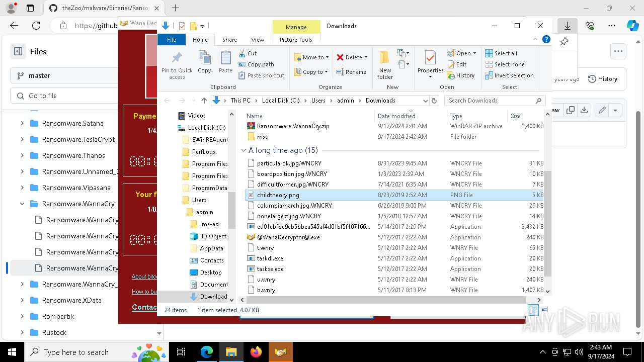644x362 pixels.
Task: Select the msg folder
Action: (x=263, y=137)
